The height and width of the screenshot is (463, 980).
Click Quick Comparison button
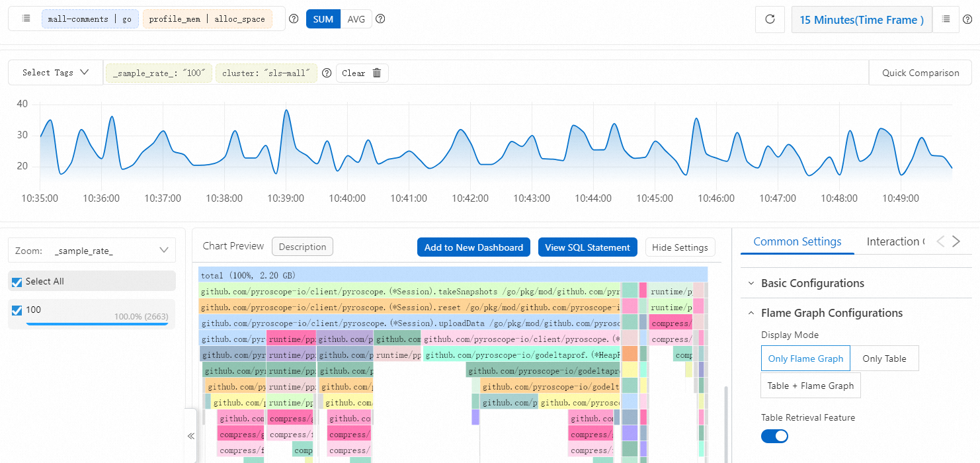pyautogui.click(x=920, y=73)
